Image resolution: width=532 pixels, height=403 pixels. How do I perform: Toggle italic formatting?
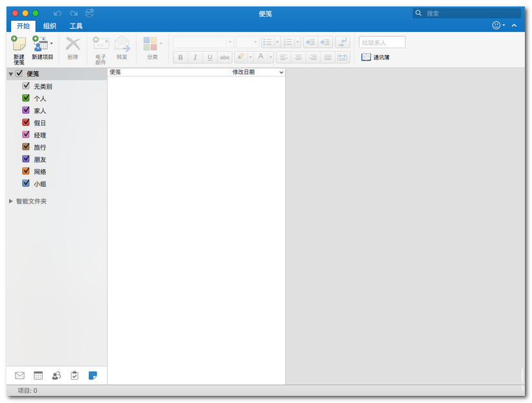pos(195,57)
